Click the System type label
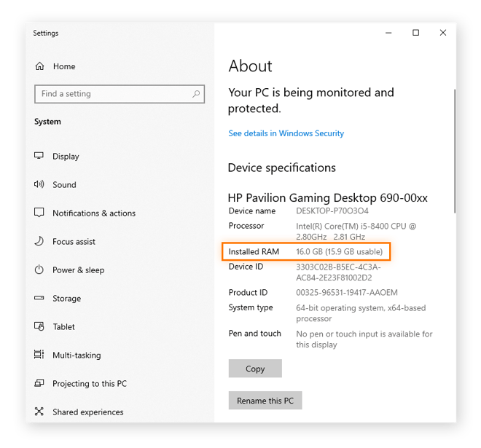The width and height of the screenshot is (481, 448). tap(251, 307)
